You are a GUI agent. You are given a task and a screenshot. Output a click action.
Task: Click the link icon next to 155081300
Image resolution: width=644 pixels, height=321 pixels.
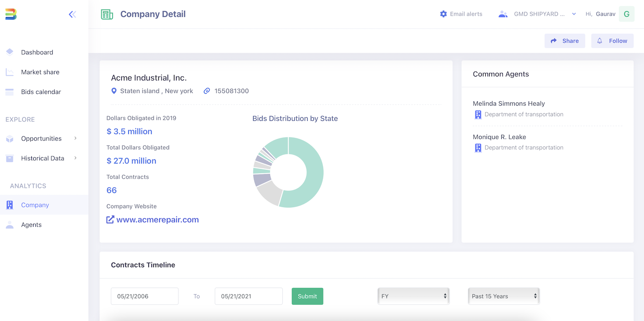coord(207,90)
